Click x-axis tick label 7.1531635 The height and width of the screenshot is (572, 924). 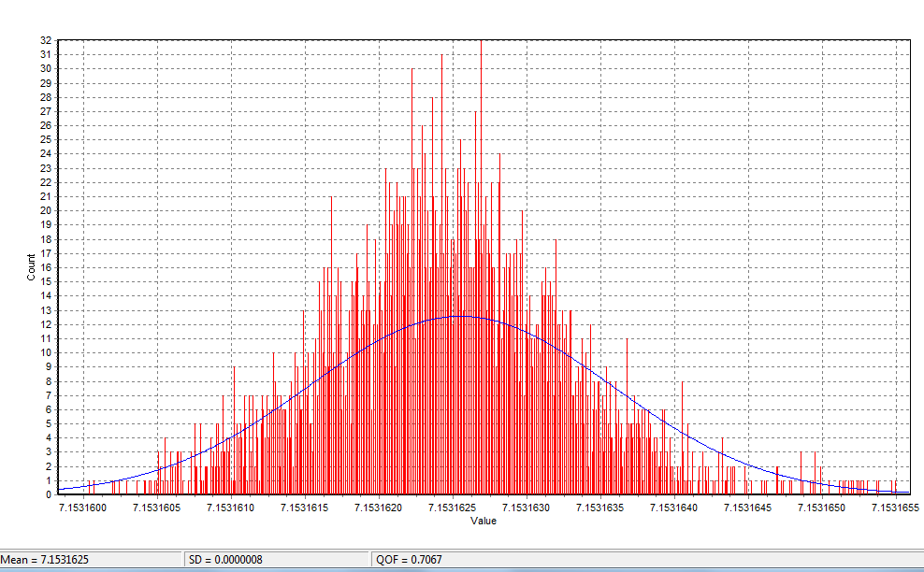pos(599,508)
